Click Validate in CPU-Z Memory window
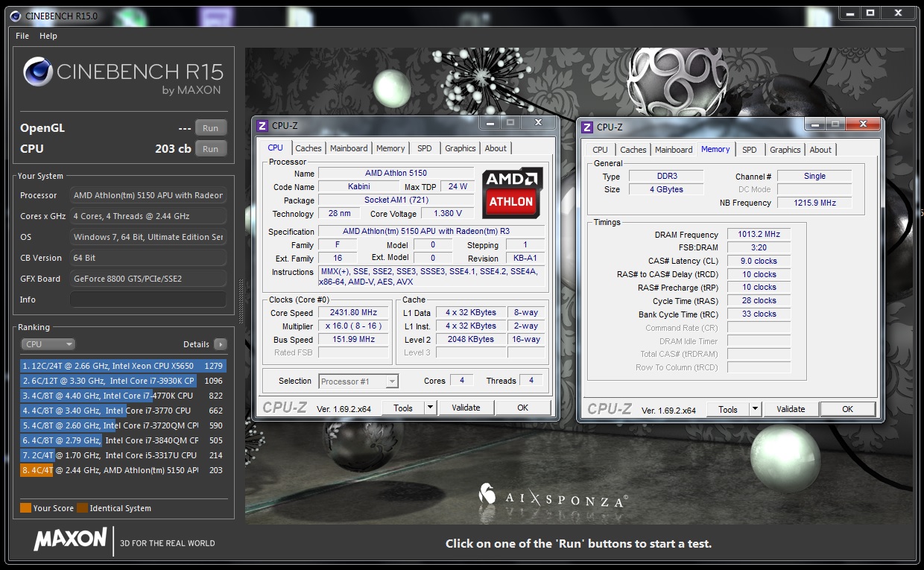 click(x=791, y=409)
